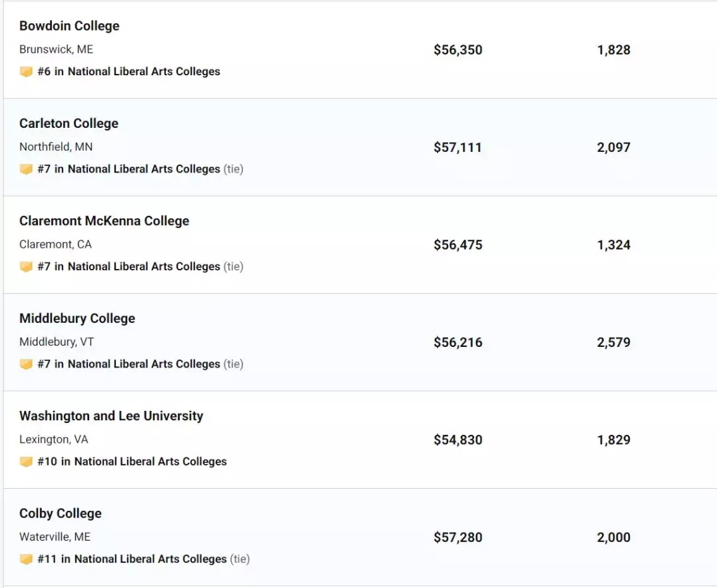Click the badge icon beside Carleton College's ranking

coord(26,169)
